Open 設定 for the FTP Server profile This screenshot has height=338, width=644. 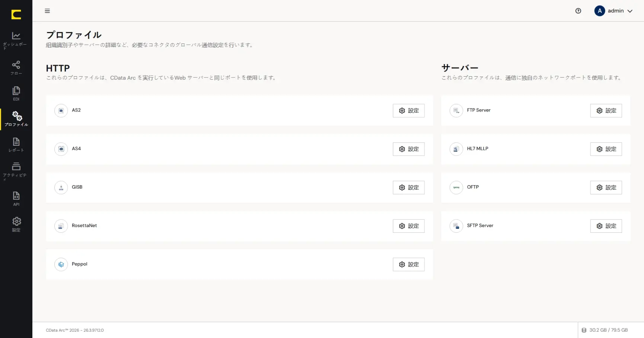point(606,110)
